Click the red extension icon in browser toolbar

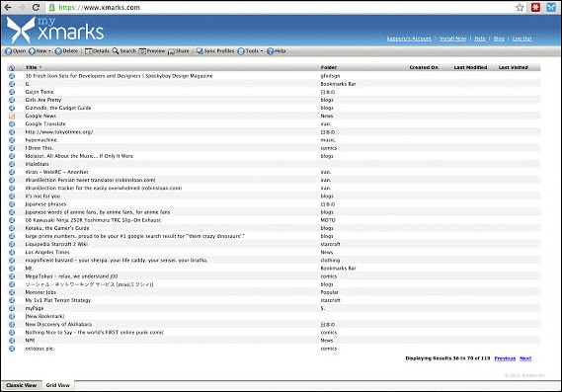[536, 7]
